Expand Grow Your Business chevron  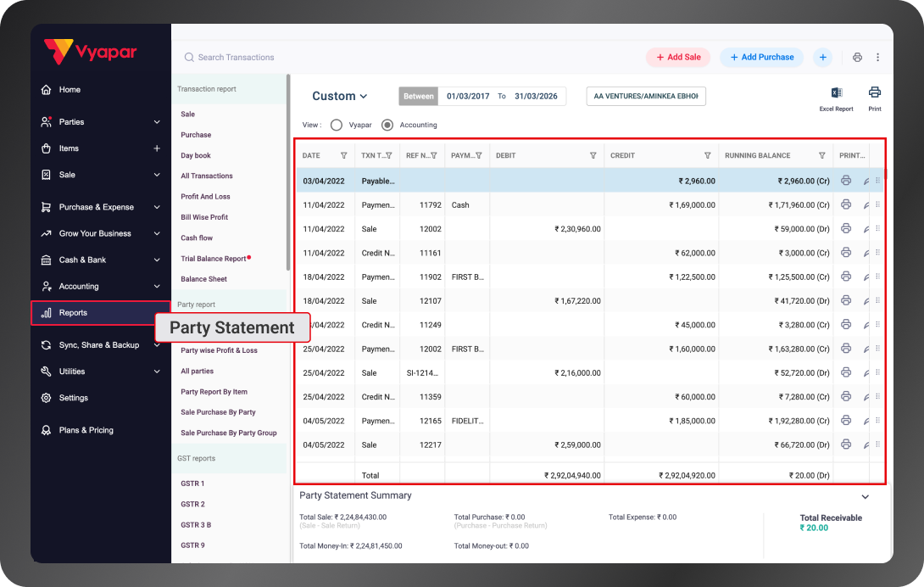click(157, 233)
